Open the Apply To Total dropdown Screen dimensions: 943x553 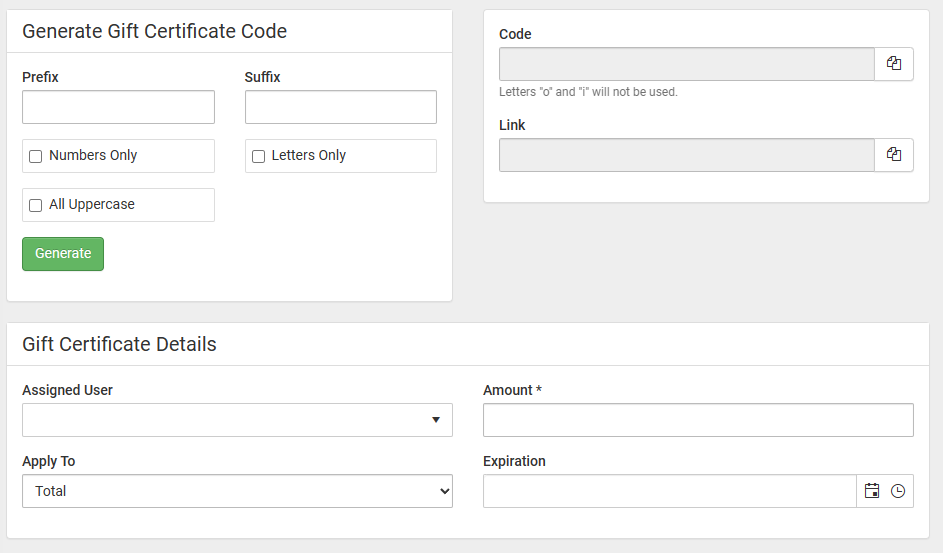[x=238, y=491]
